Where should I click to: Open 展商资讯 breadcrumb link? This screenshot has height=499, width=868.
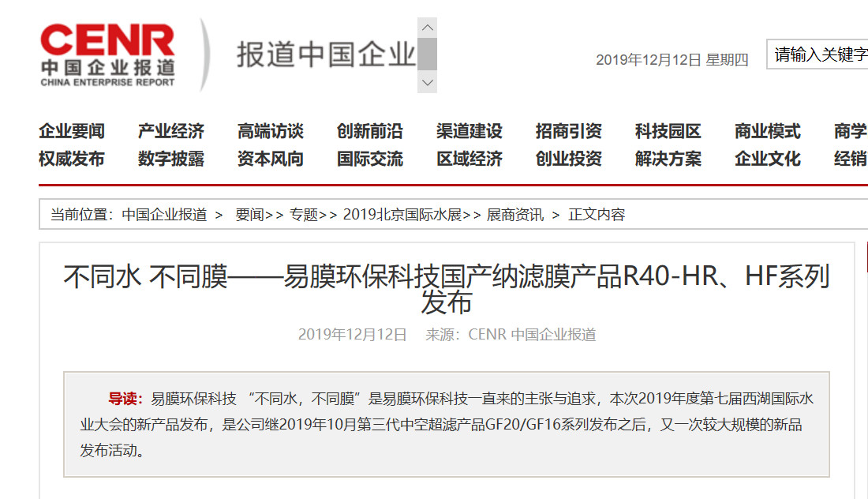(514, 215)
